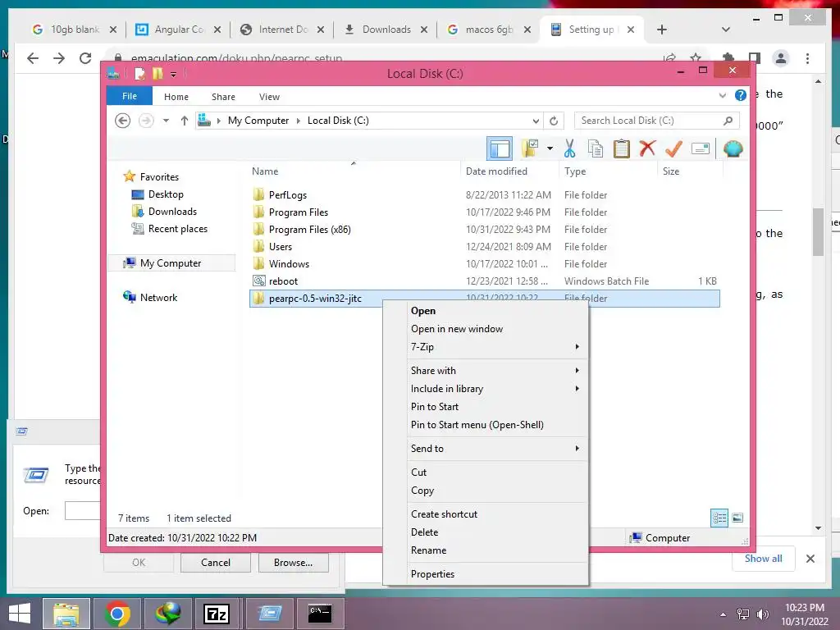Click the Cut scissors toolbar icon

click(x=569, y=148)
